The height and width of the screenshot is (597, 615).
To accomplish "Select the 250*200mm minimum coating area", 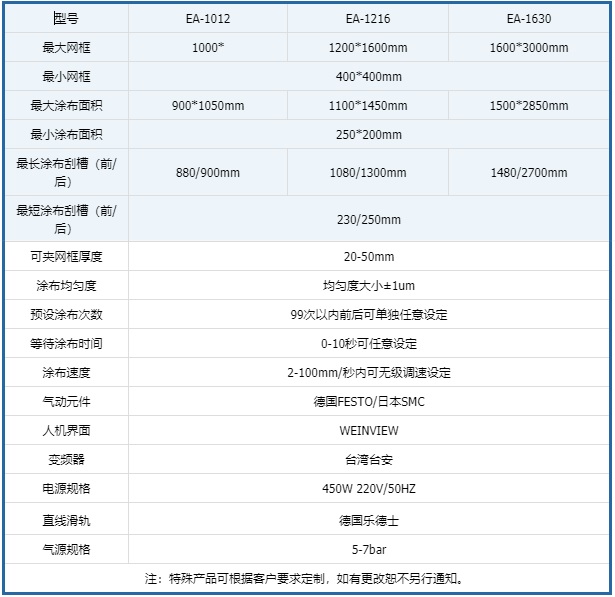I will click(368, 135).
